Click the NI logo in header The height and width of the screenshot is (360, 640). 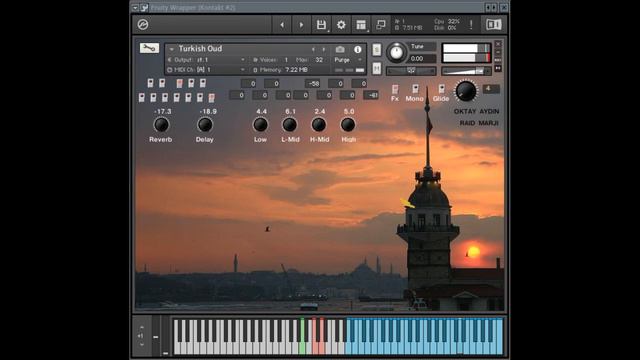pos(493,24)
